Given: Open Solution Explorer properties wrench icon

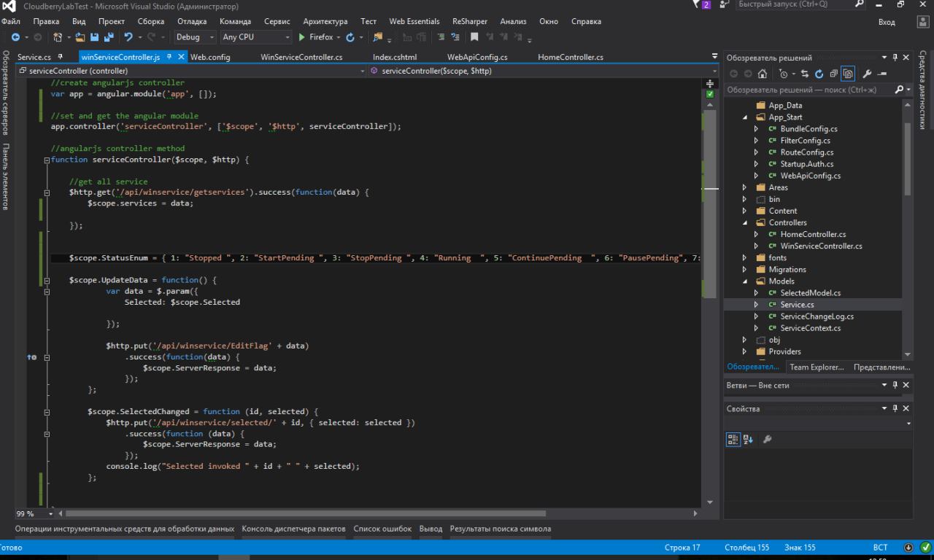Looking at the screenshot, I should click(x=867, y=74).
